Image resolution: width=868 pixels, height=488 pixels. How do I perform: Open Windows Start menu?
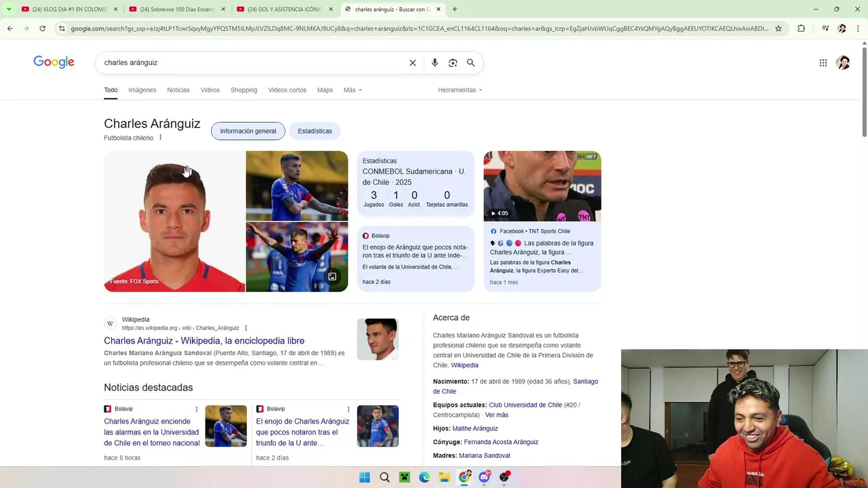coord(364,477)
